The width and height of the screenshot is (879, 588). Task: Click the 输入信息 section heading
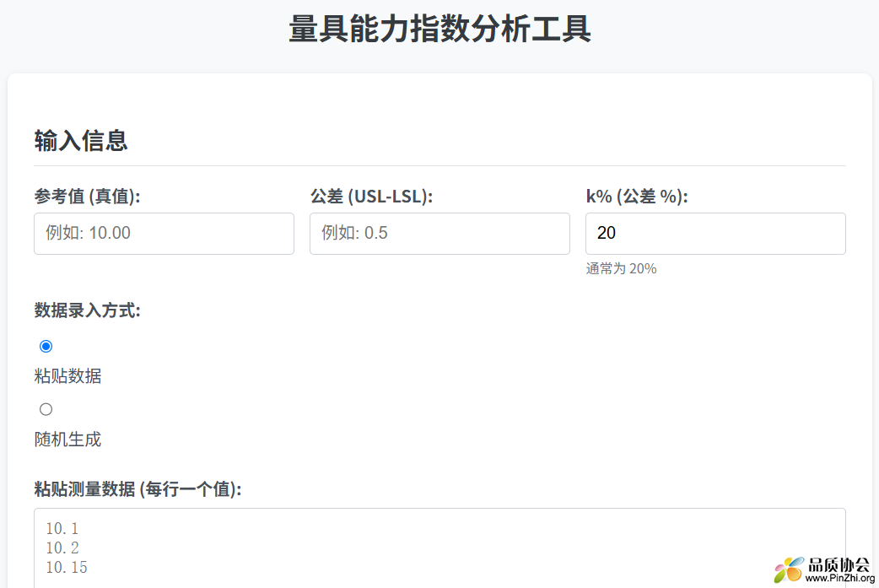(x=81, y=140)
